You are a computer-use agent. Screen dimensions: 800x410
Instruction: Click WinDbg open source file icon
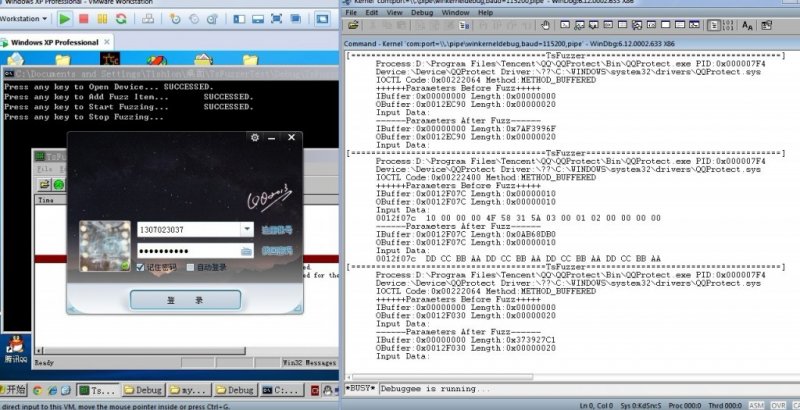(x=353, y=25)
